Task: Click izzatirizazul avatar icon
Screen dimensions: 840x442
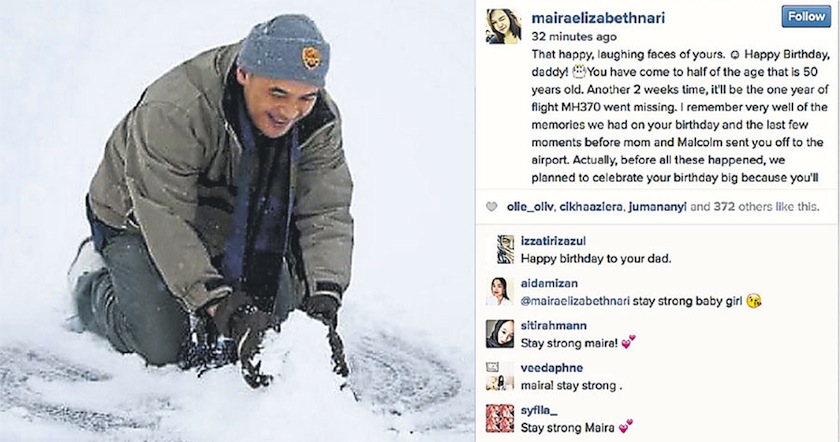Action: [x=505, y=250]
